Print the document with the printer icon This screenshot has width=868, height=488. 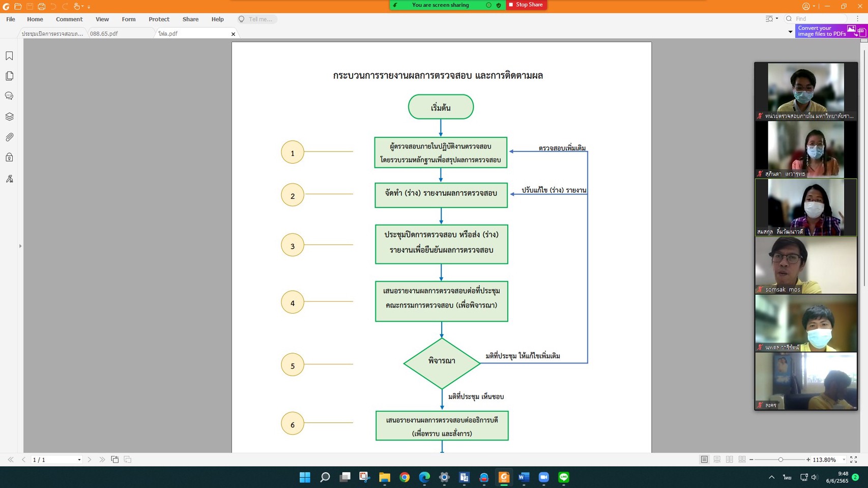41,7
